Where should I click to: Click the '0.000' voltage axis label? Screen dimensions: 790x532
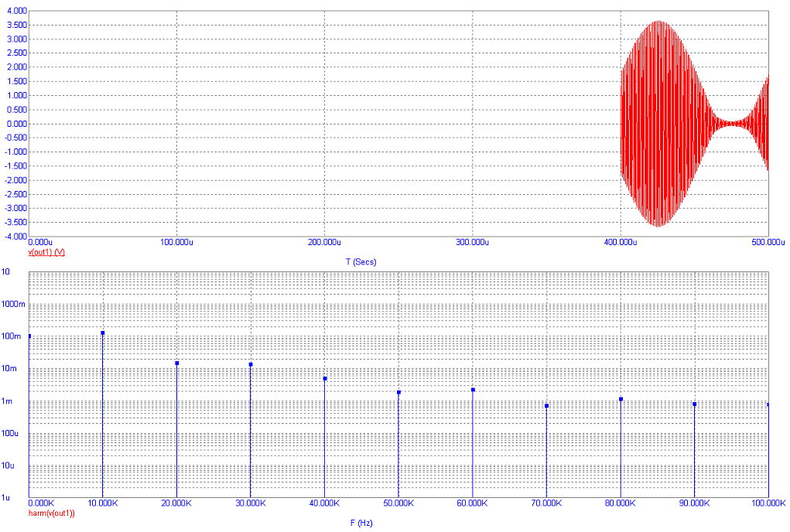click(17, 124)
